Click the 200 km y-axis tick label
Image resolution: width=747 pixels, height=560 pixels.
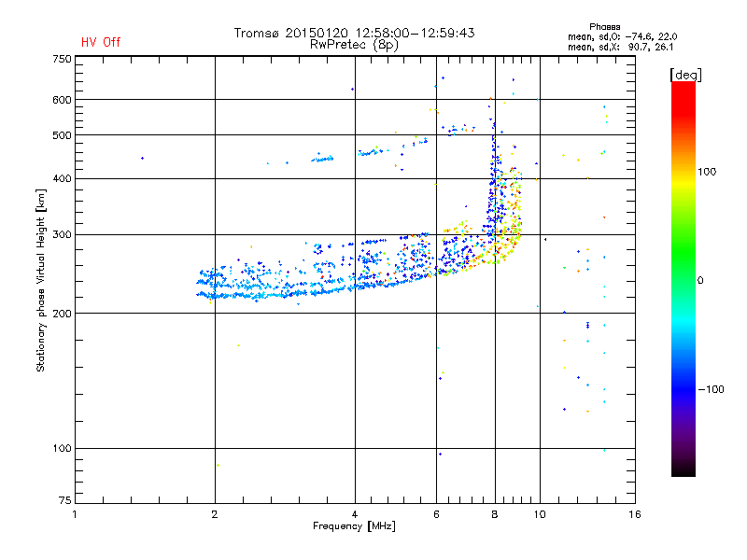[62, 314]
